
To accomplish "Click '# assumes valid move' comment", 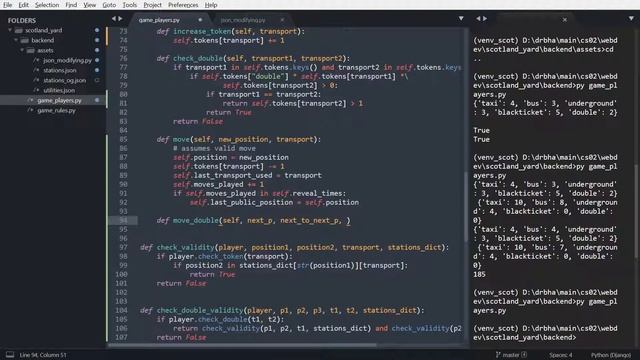I will tap(214, 148).
